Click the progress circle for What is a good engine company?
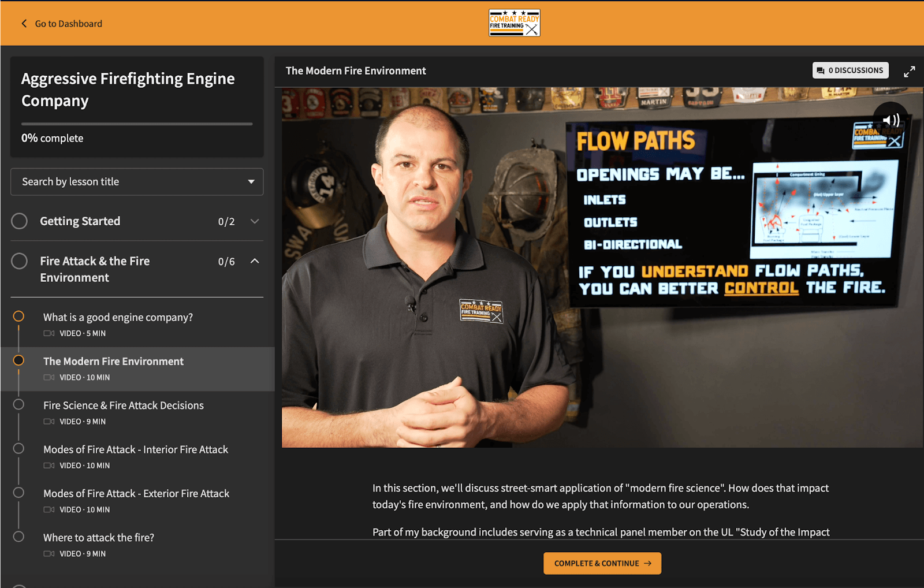 click(19, 316)
